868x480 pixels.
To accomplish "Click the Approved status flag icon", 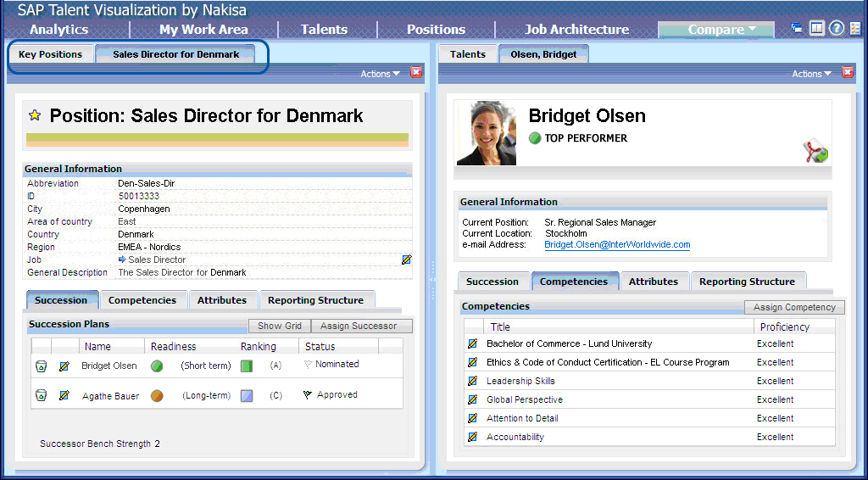I will (x=309, y=394).
